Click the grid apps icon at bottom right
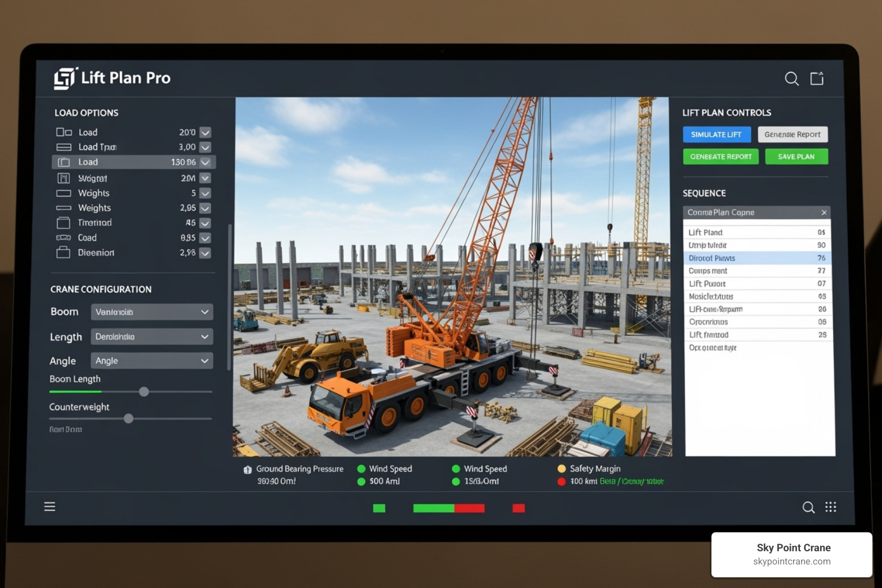The width and height of the screenshot is (882, 588). (830, 507)
